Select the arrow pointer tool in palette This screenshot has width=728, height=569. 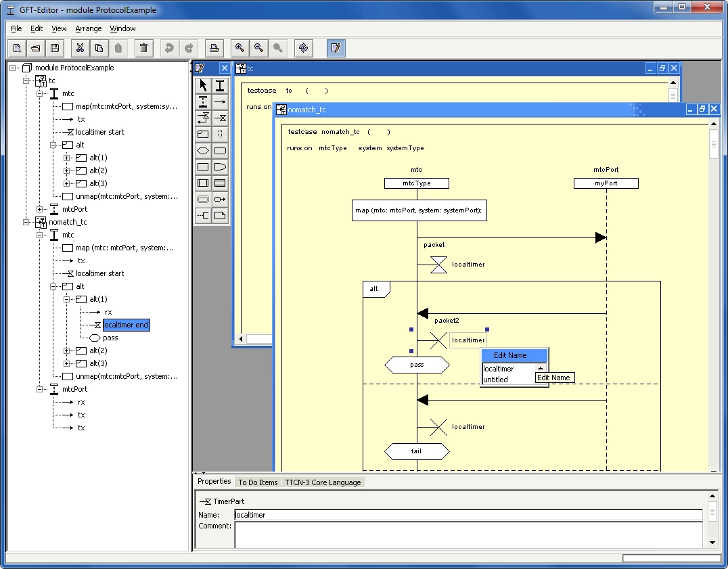tap(203, 85)
